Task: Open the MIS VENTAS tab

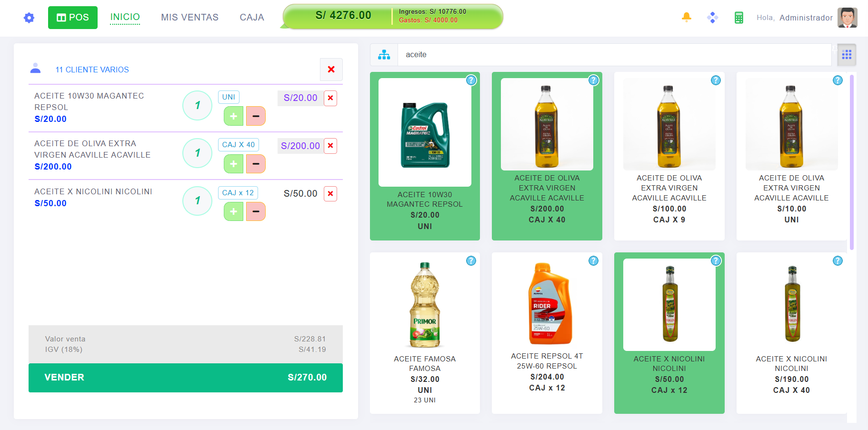Action: pyautogui.click(x=190, y=17)
